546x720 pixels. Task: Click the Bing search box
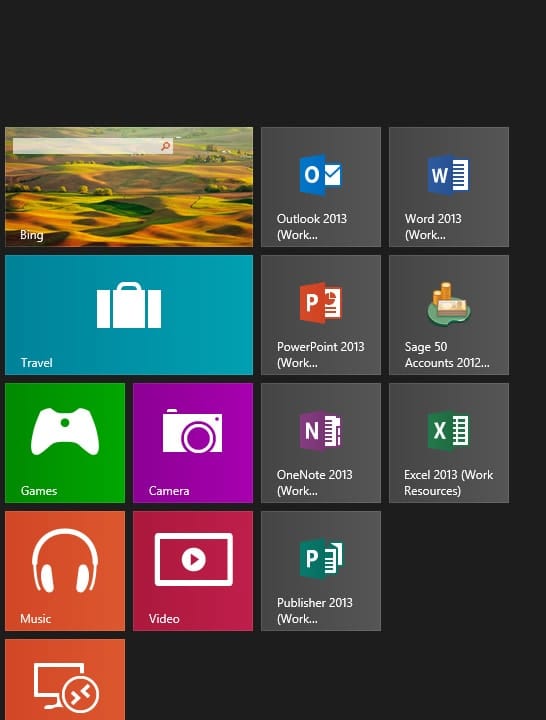(93, 146)
